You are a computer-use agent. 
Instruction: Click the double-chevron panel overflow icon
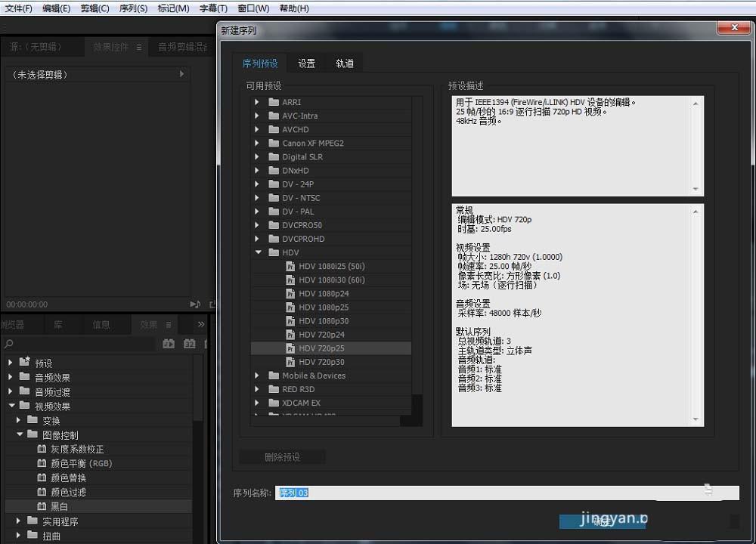click(200, 323)
